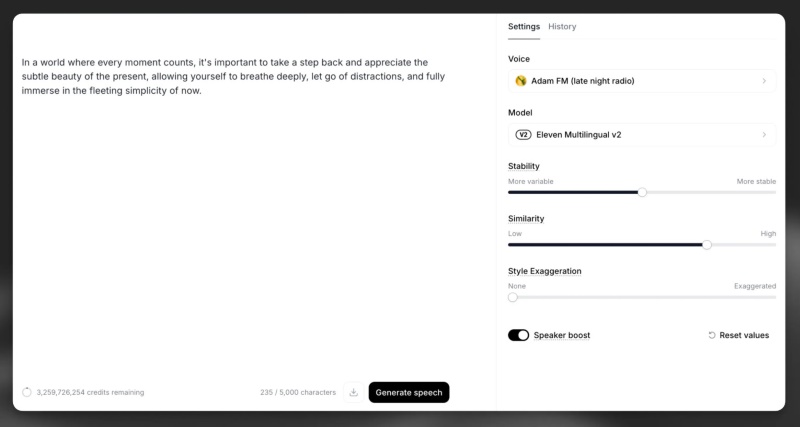The width and height of the screenshot is (800, 427).
Task: Switch to the History tab
Action: (x=562, y=26)
